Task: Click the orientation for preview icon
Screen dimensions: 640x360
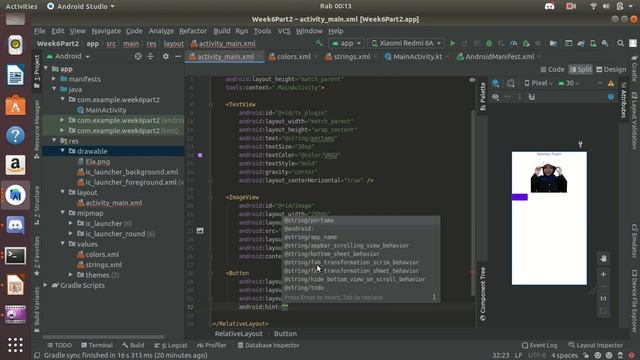Action: tap(511, 83)
